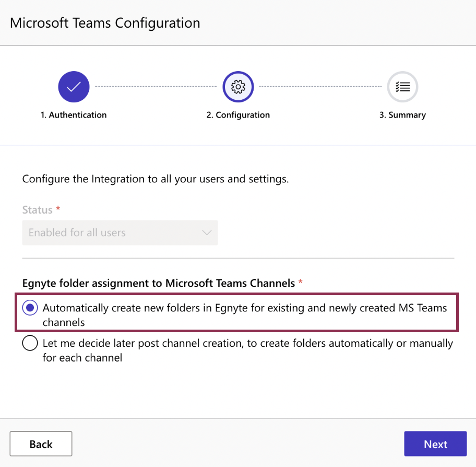Select the '1. Authentication' step label

point(74,115)
